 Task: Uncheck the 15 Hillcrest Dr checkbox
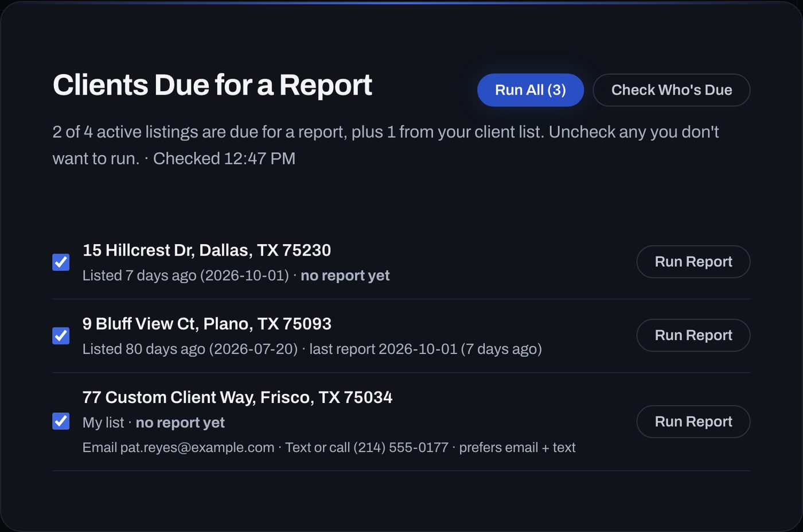coord(61,262)
